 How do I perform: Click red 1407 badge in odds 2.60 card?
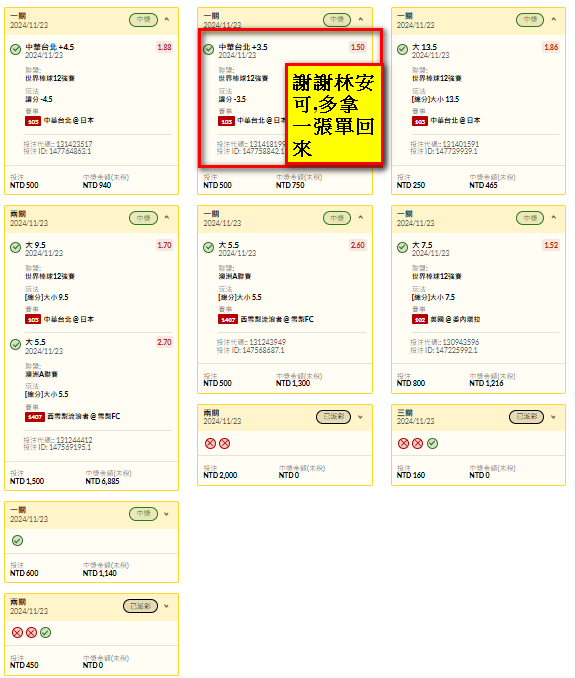[x=228, y=320]
